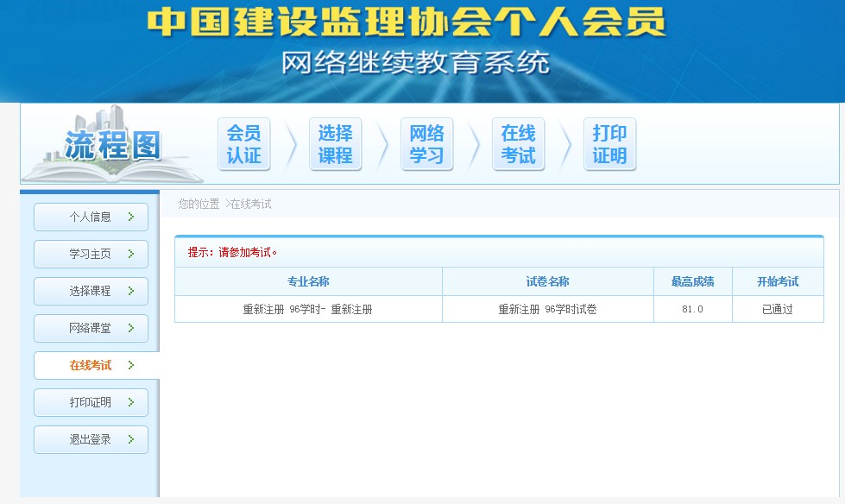Viewport: 845px width, 504px height.
Task: Click the green arrow next to 选择课程
Action: (x=130, y=291)
